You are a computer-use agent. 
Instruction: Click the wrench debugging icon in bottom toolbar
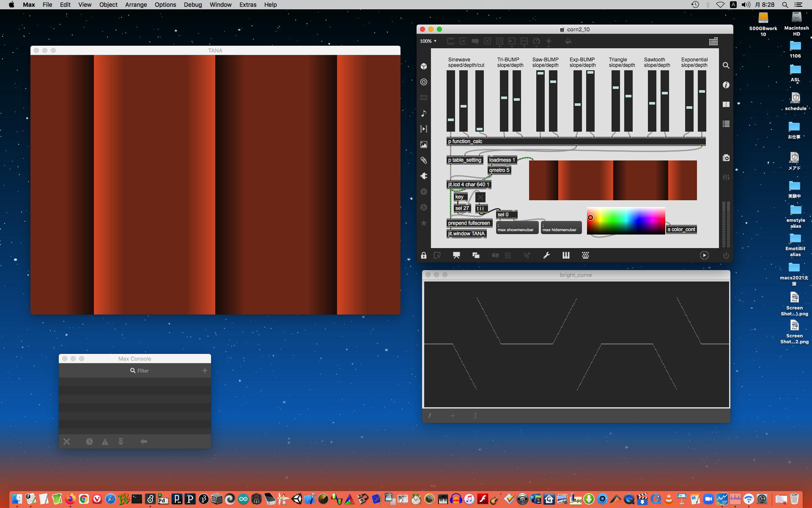point(546,255)
